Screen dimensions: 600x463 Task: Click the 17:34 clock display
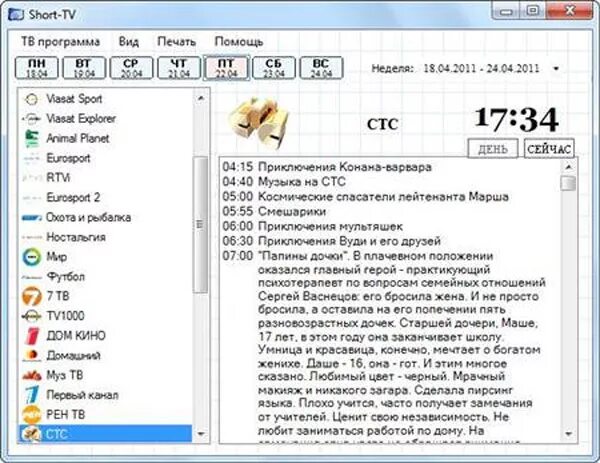pos(517,119)
